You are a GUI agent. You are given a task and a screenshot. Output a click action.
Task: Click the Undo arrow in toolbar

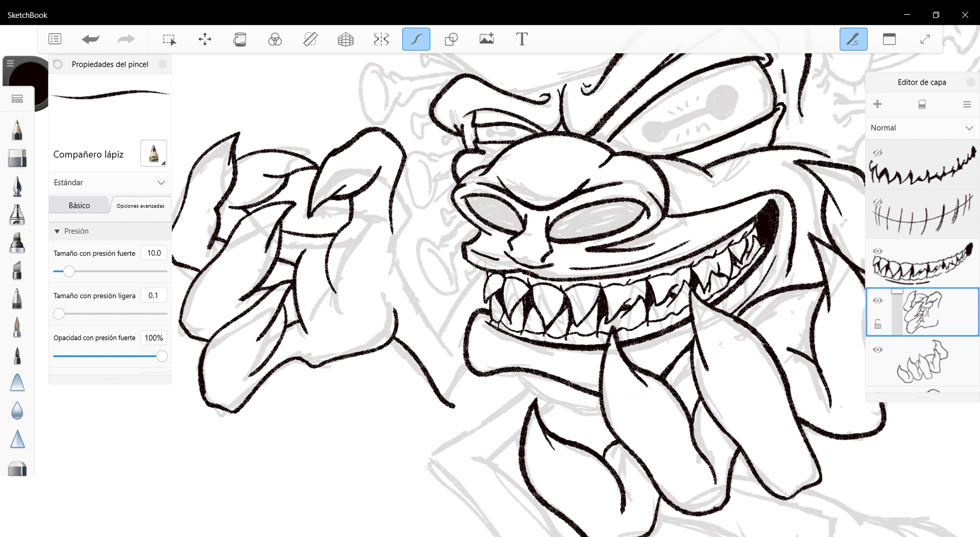[x=90, y=39]
